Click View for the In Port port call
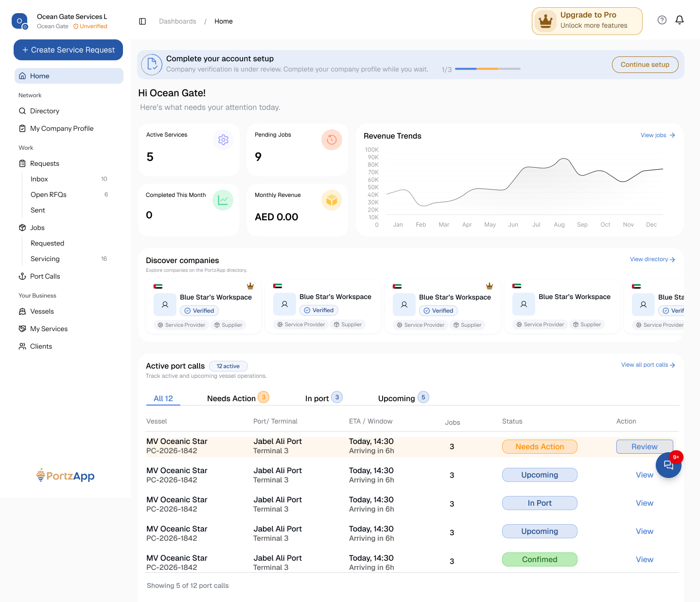The width and height of the screenshot is (700, 602). pos(645,503)
